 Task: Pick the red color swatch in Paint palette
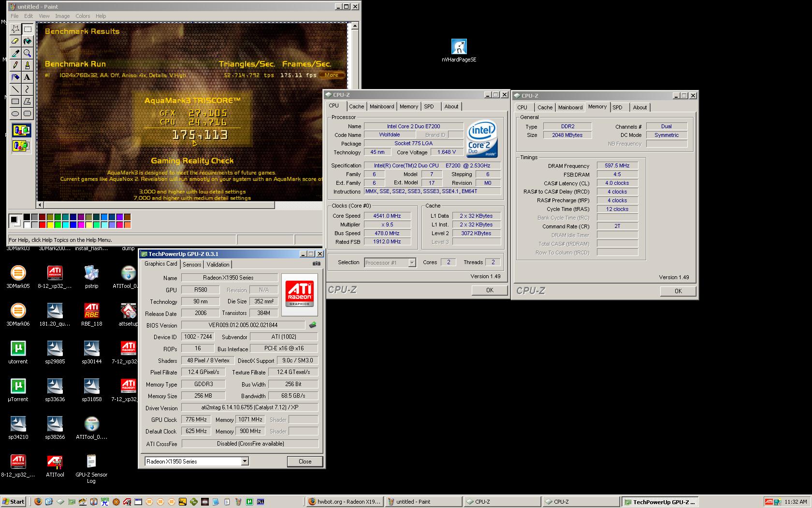point(42,224)
